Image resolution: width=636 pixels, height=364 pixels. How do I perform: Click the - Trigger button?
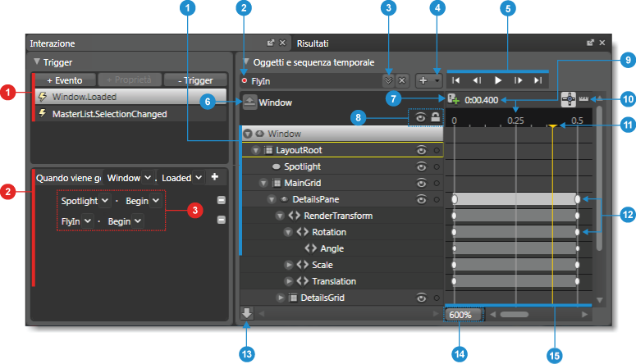(195, 80)
